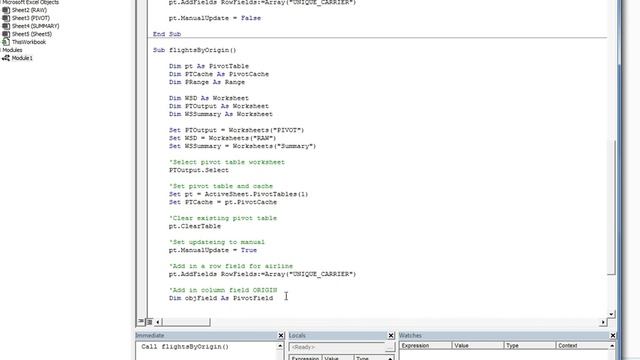The width and height of the screenshot is (640, 360).
Task: Click the Sheet5 worksheet icon
Action: (6, 34)
